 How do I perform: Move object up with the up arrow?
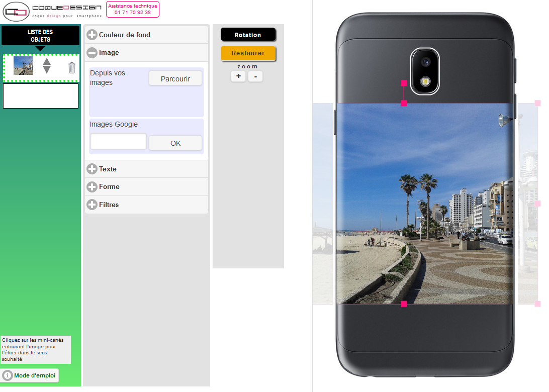pyautogui.click(x=47, y=62)
